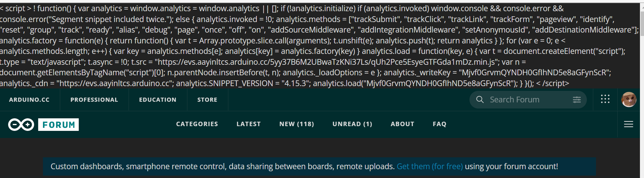644x178 pixels.
Task: Show UNREAD (1) topics
Action: pos(352,124)
